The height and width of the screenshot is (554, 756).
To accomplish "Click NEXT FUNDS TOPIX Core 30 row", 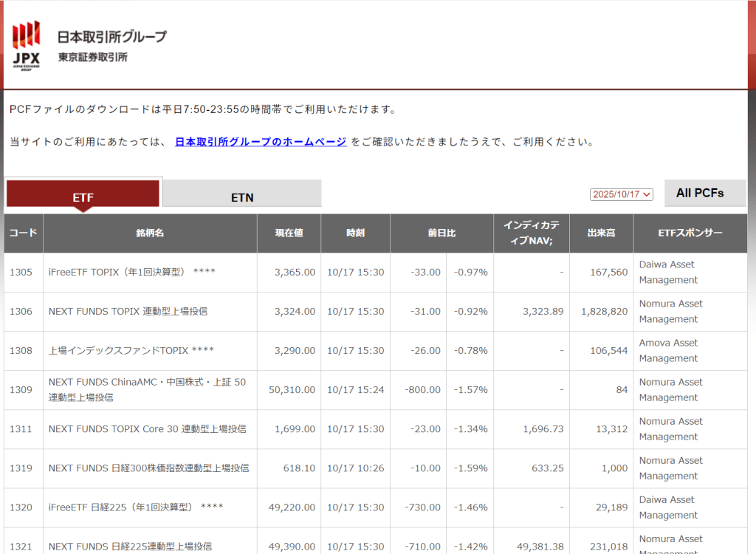I will tap(147, 428).
